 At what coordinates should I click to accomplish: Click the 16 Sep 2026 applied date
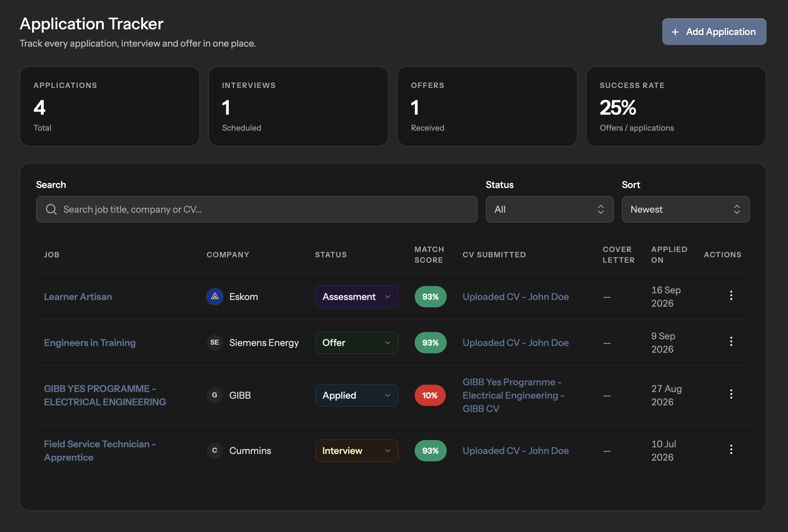[666, 296]
